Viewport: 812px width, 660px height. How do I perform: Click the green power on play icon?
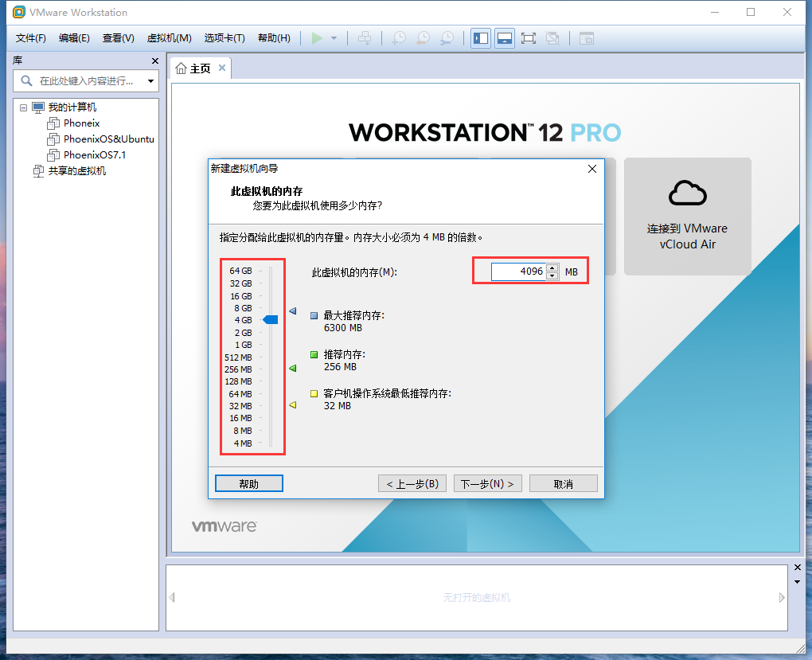[317, 38]
